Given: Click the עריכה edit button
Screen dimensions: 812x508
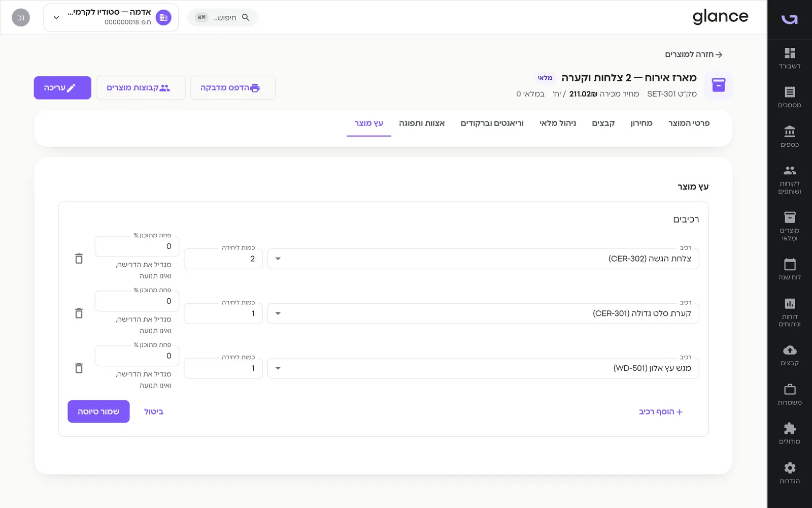Looking at the screenshot, I should click(62, 88).
